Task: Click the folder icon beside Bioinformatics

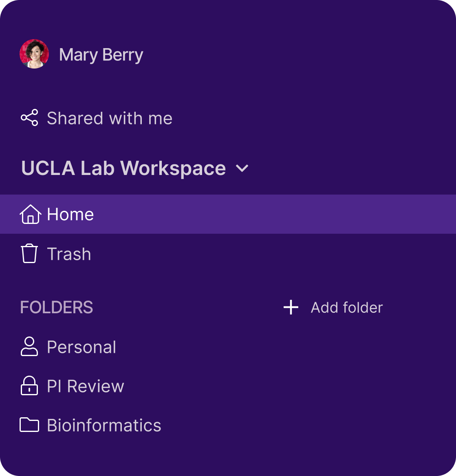Action: (x=29, y=425)
